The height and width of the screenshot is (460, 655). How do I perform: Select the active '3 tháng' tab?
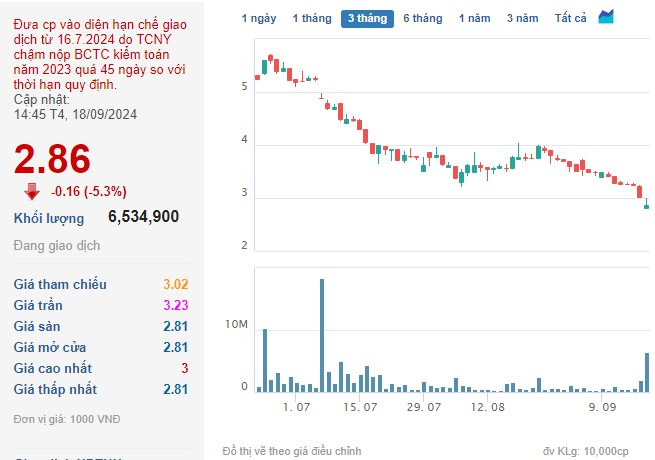click(367, 19)
